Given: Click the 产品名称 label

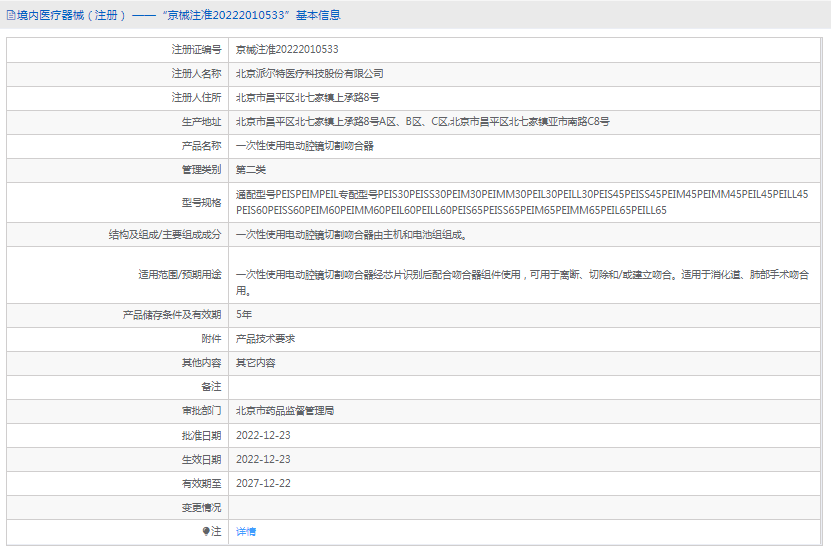Looking at the screenshot, I should click(201, 146).
